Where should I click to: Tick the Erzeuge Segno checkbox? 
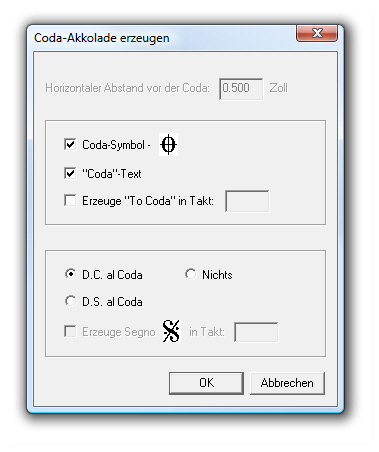tap(70, 332)
